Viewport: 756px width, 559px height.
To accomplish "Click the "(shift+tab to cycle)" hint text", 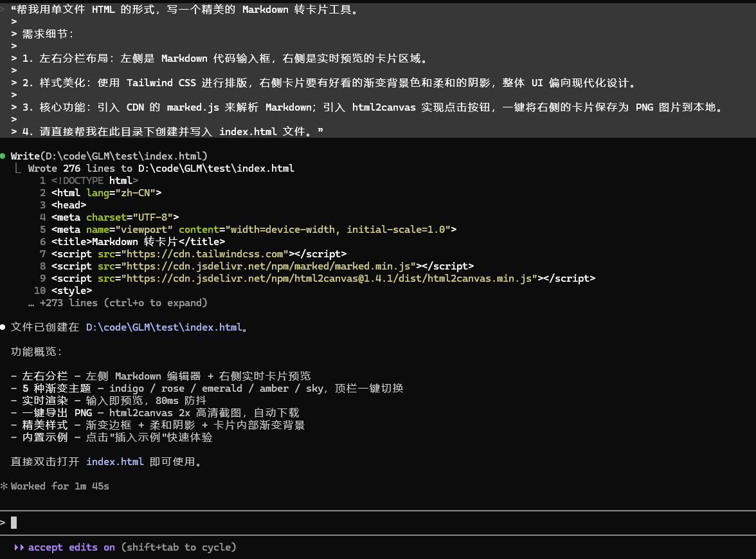I will 179,547.
